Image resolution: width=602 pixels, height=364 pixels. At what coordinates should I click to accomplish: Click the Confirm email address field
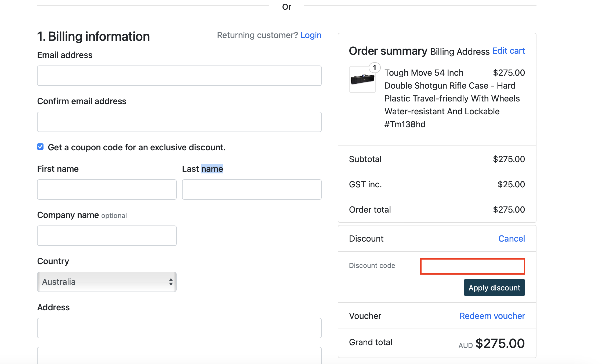tap(179, 122)
